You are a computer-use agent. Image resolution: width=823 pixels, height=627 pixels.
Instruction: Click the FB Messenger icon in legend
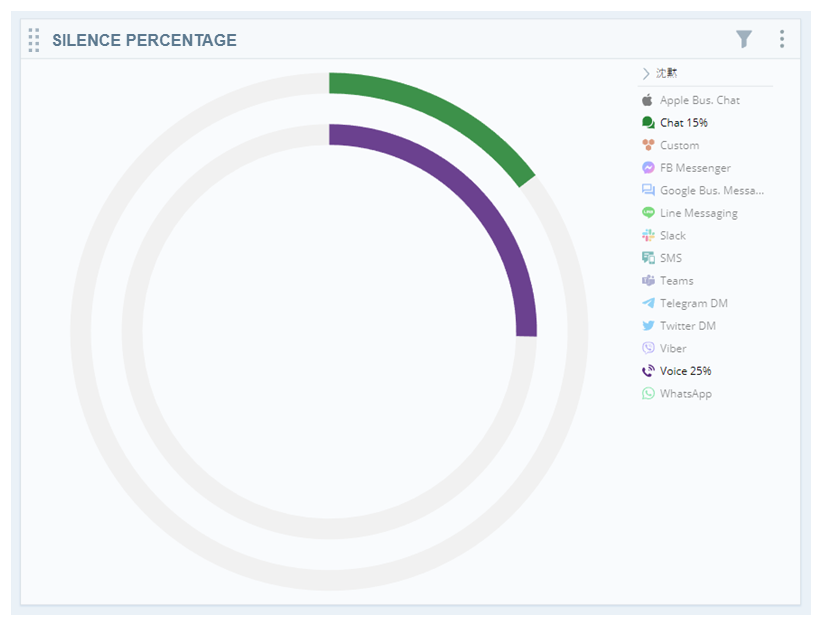pyautogui.click(x=648, y=168)
